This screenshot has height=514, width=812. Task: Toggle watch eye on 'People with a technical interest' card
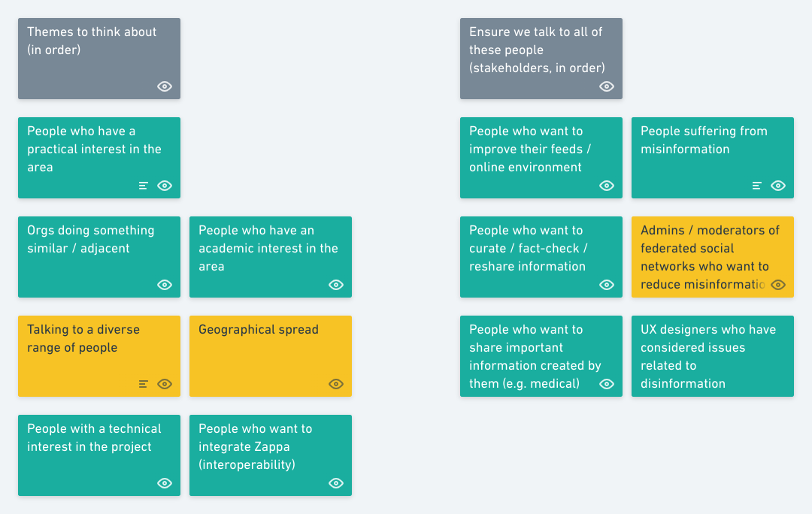click(x=165, y=483)
